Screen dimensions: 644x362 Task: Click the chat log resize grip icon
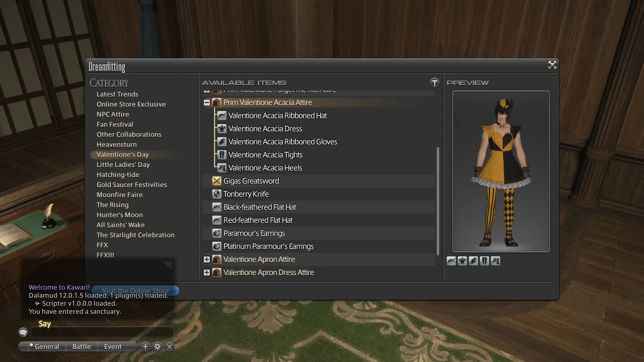click(168, 264)
